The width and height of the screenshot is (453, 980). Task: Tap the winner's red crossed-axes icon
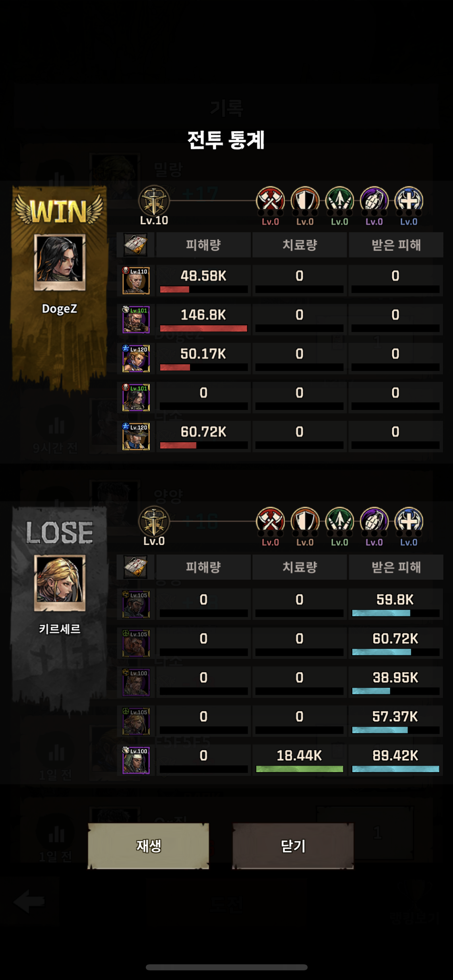pyautogui.click(x=270, y=201)
